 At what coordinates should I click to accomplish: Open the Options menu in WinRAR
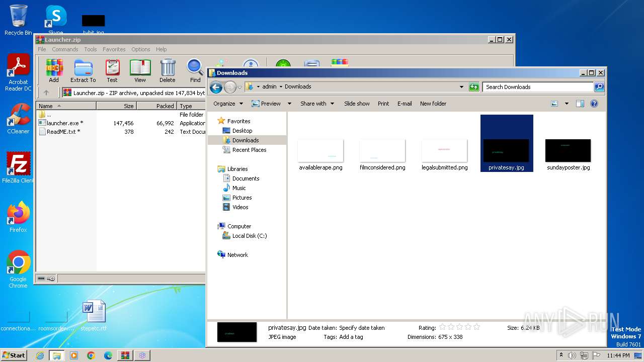coord(141,49)
